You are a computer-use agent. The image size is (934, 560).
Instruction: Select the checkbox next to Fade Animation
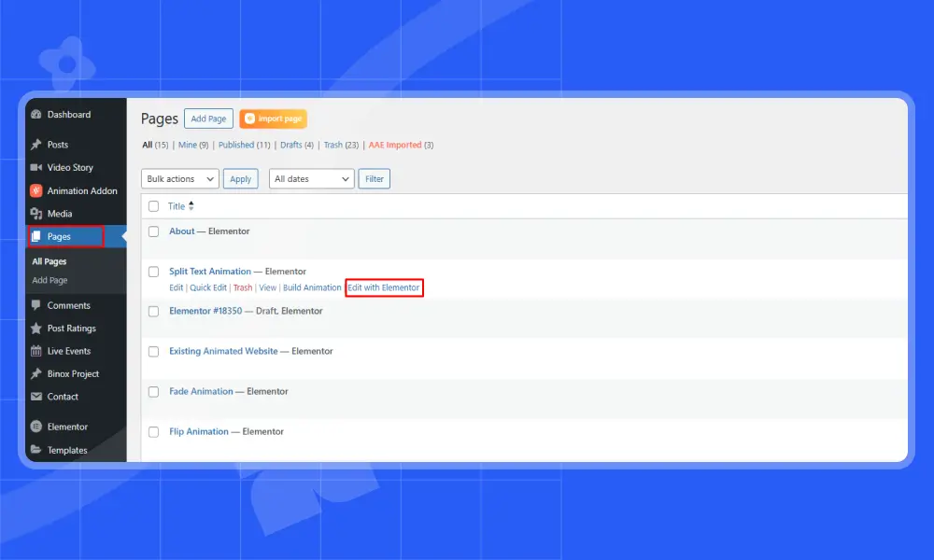[x=153, y=392]
